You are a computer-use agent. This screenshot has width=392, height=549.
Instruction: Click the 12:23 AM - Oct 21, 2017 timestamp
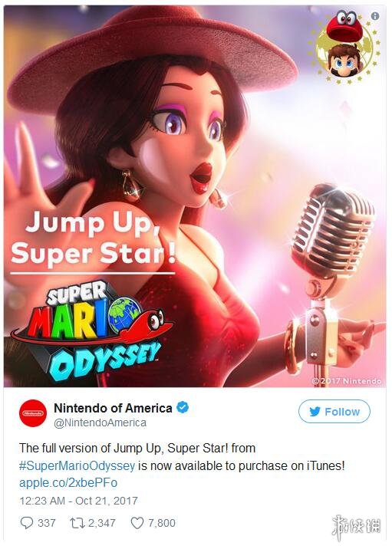tap(78, 501)
